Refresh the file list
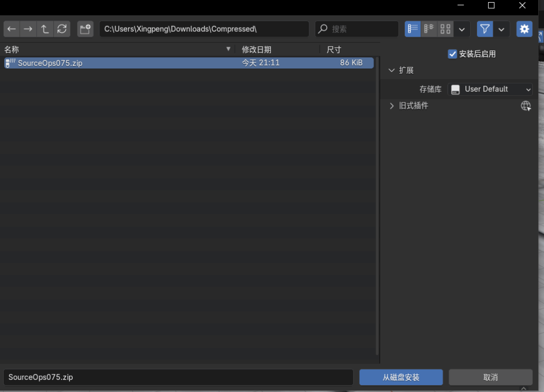 62,29
